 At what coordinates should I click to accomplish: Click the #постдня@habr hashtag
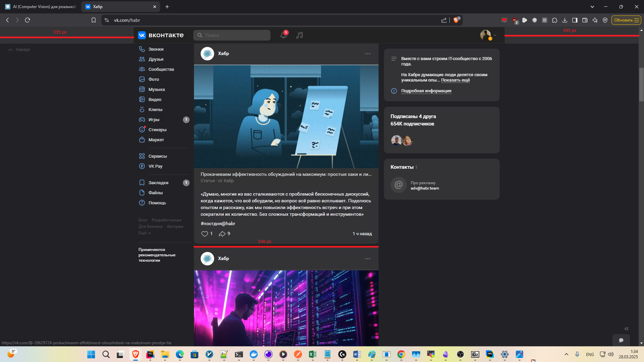[x=218, y=224]
